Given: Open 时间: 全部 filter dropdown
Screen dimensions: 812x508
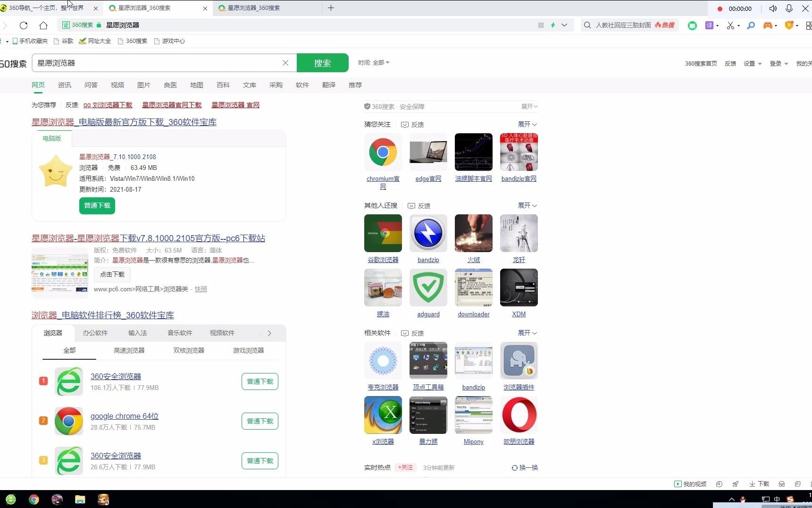Looking at the screenshot, I should [374, 62].
